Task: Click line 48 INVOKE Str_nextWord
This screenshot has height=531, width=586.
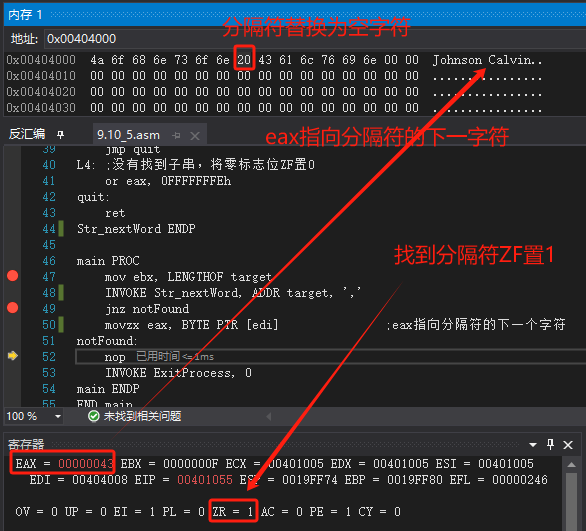Action: click(x=233, y=293)
